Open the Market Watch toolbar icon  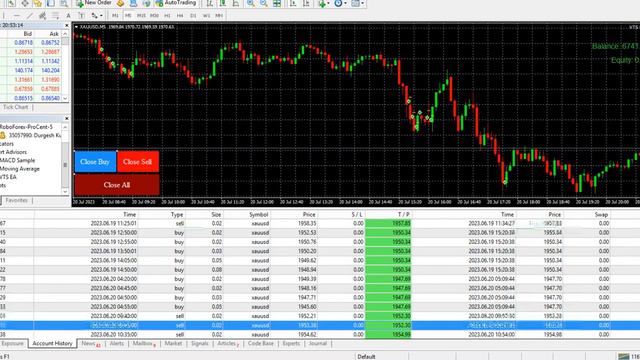coord(11,3)
